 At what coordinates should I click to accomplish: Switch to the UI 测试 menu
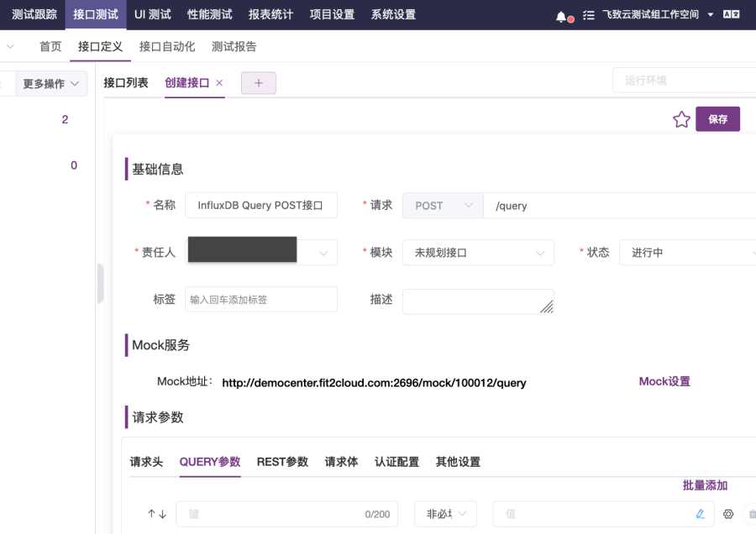tap(152, 14)
